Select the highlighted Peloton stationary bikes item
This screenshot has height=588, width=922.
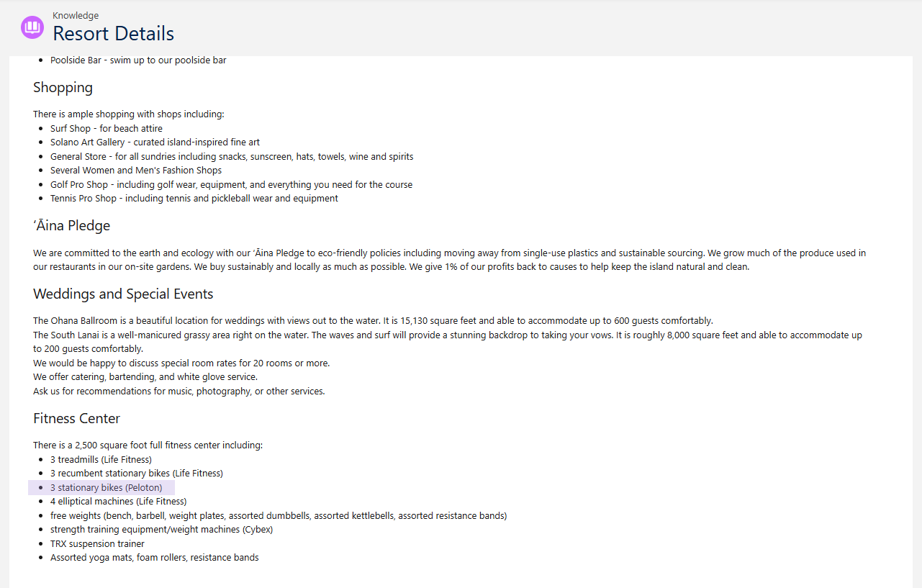[x=106, y=488]
